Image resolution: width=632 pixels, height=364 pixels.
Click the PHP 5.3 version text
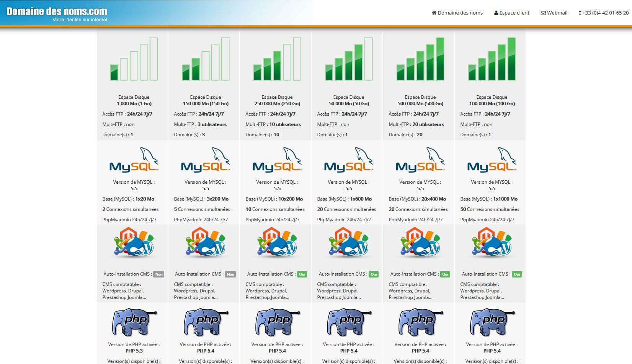coord(134,351)
